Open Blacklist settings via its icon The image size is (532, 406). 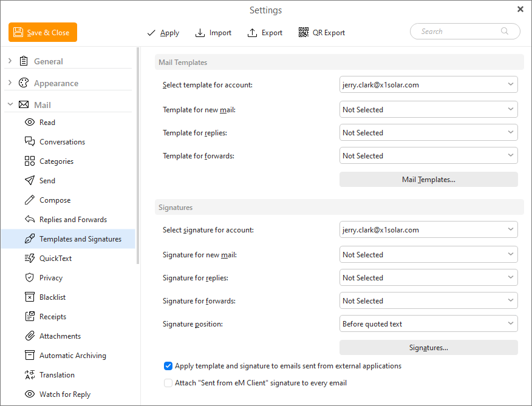pos(29,297)
